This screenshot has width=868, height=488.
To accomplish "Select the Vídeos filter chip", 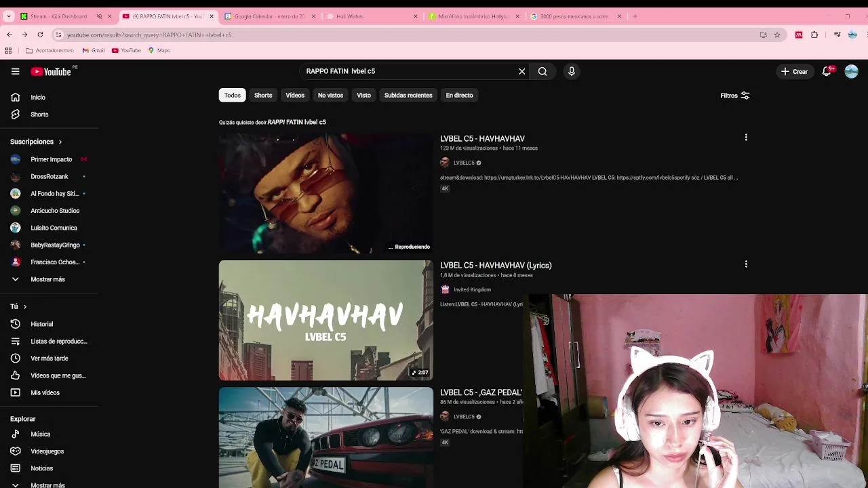I will [295, 95].
